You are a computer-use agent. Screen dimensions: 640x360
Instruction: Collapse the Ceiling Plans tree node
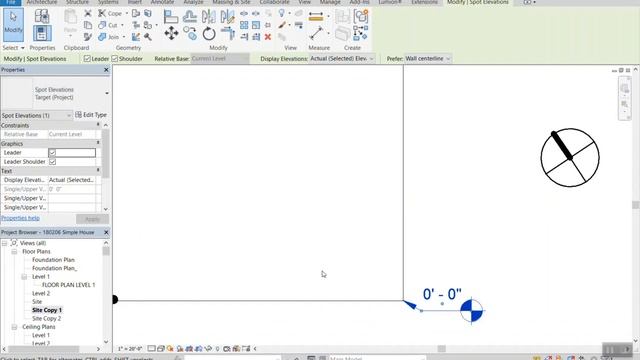click(14, 327)
